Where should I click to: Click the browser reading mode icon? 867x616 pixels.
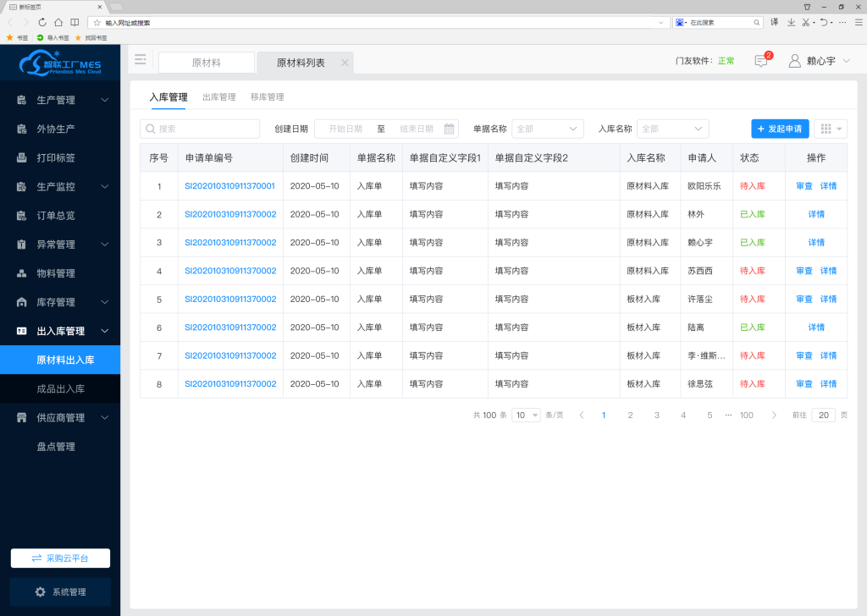[75, 23]
